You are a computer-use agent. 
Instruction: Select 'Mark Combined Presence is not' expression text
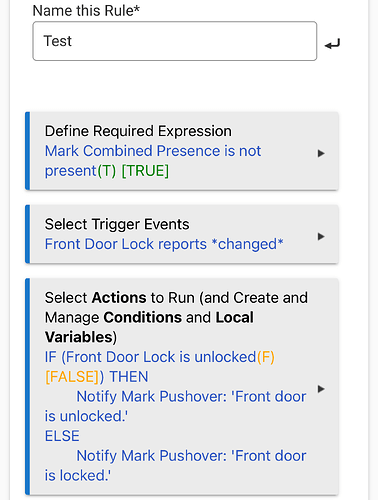[153, 151]
